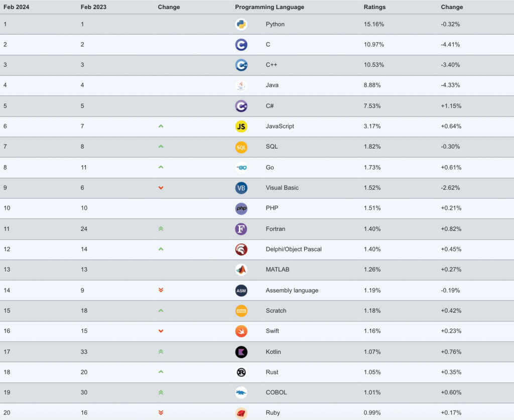The image size is (514, 420).
Task: Click the Ruby gem icon
Action: 241,413
